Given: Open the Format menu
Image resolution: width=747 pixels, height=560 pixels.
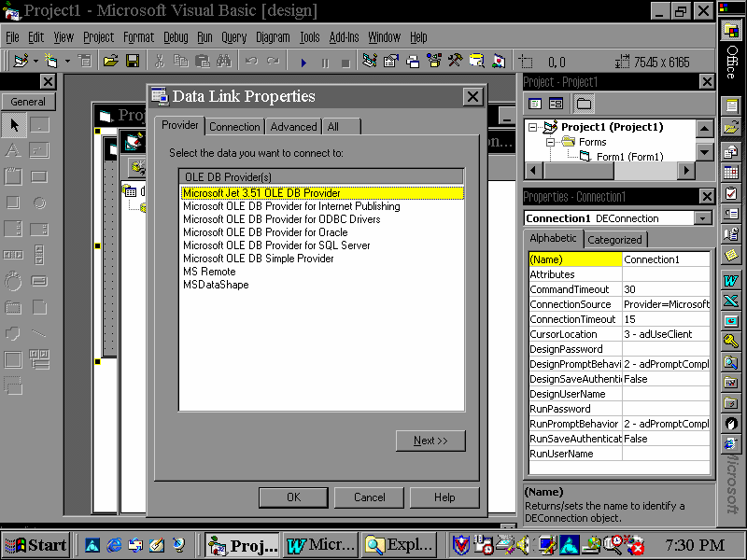Looking at the screenshot, I should pyautogui.click(x=138, y=37).
